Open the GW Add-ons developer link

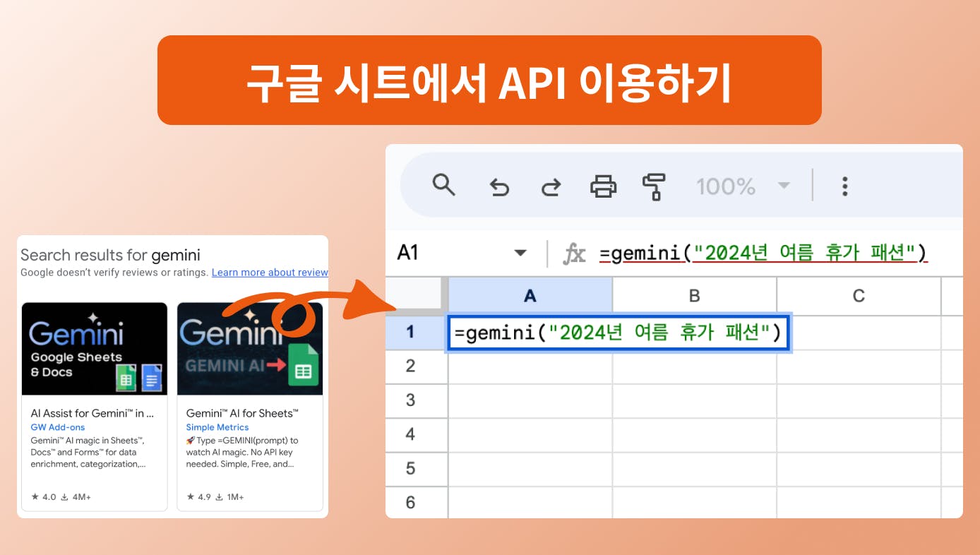point(58,427)
